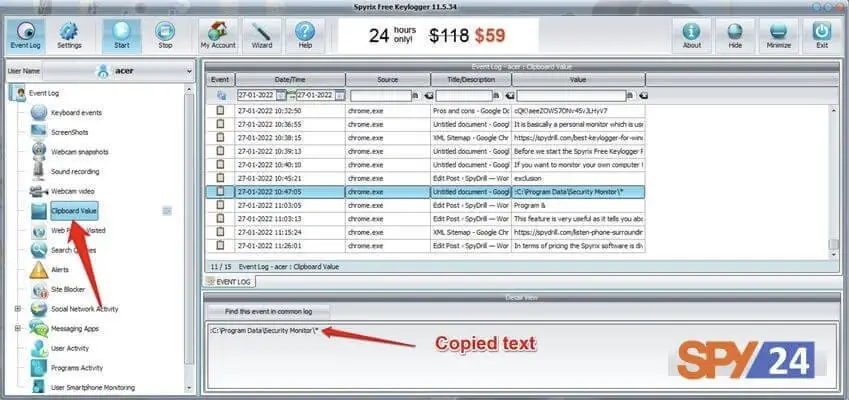Screen dimensions: 849x400
Task: Stop monitoring with the Stop icon
Action: point(165,36)
